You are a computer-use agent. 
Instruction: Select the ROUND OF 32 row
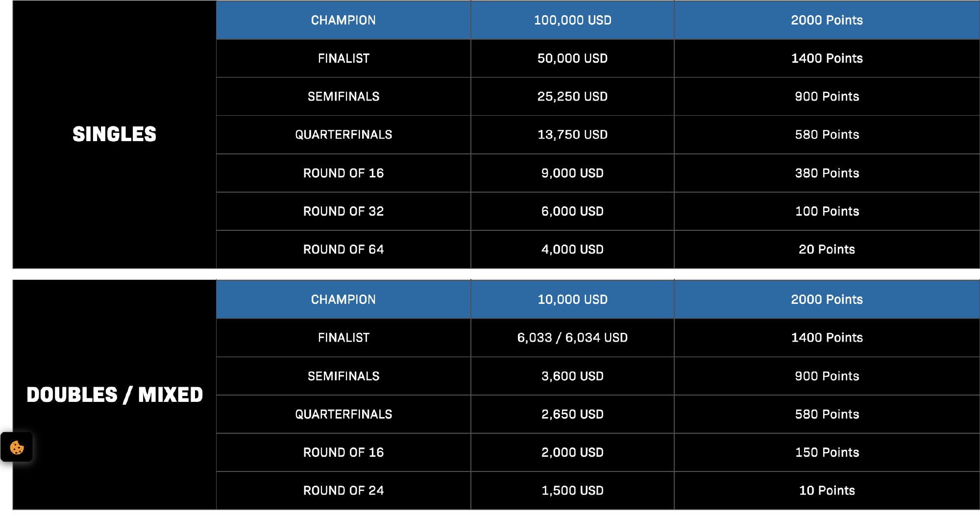(598, 211)
